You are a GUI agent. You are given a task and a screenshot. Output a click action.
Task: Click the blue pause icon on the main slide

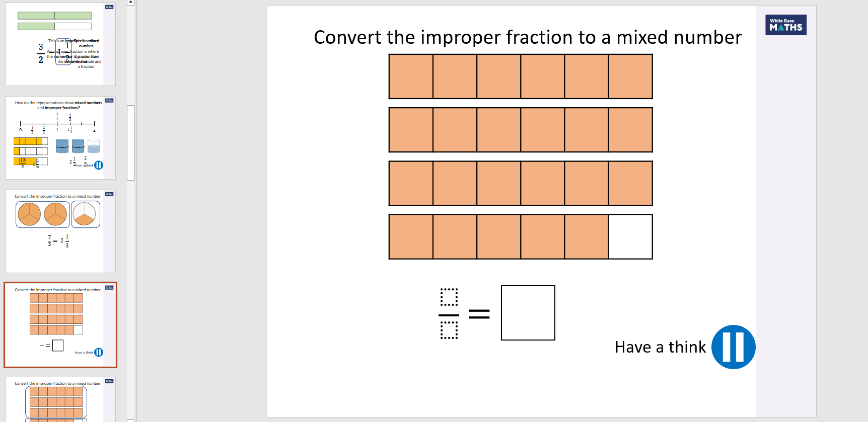[733, 347]
